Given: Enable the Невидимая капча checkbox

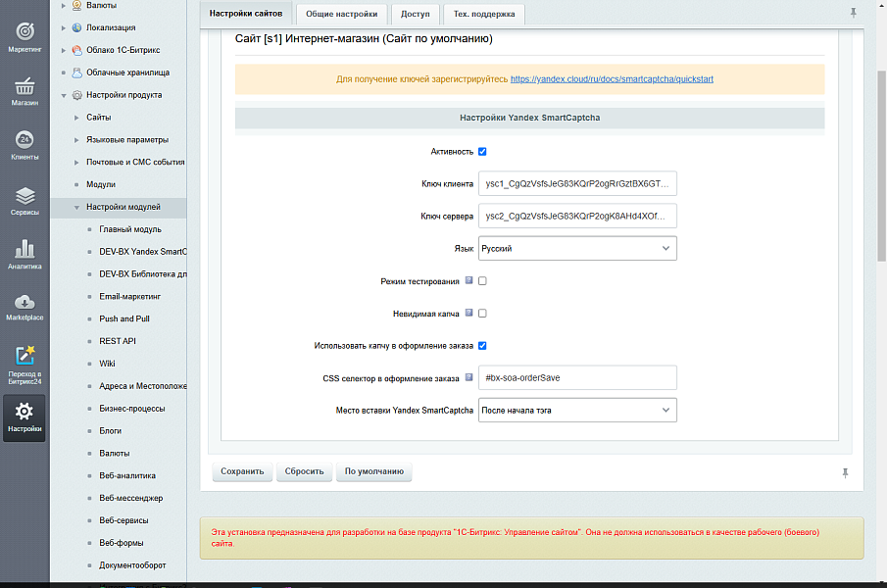Looking at the screenshot, I should pos(481,313).
